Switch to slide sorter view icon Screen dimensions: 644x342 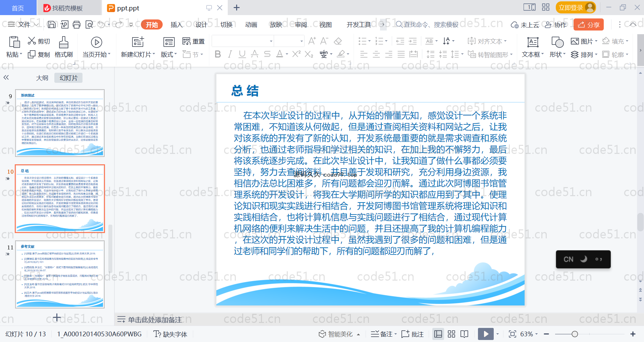point(451,334)
